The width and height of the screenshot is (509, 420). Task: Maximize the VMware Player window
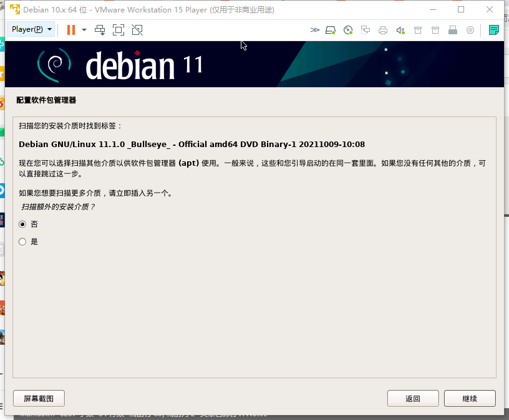pos(461,10)
